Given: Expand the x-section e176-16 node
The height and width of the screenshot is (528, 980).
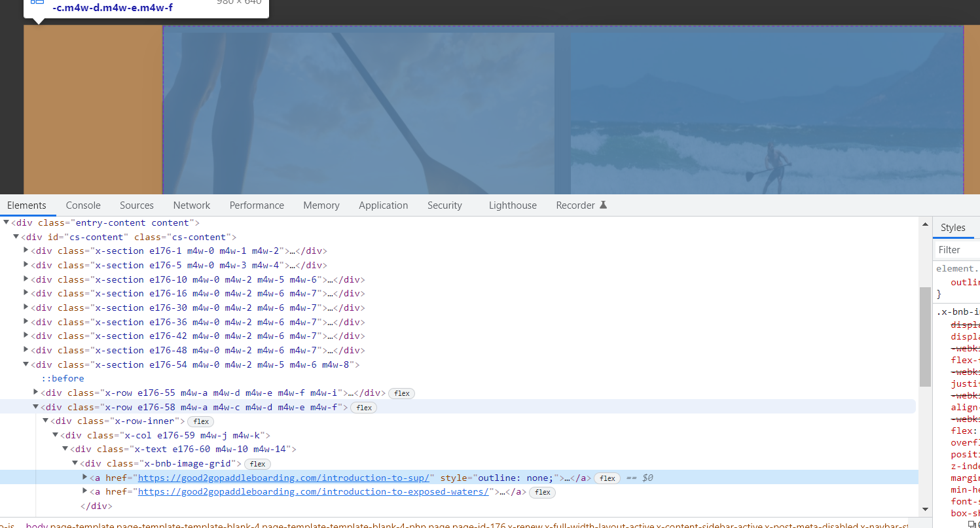Looking at the screenshot, I should pyautogui.click(x=26, y=293).
